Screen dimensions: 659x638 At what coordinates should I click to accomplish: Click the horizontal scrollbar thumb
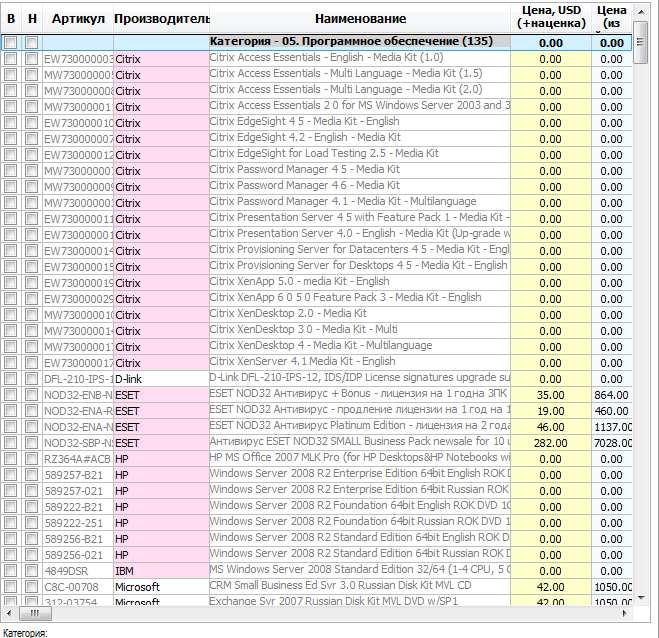35,613
